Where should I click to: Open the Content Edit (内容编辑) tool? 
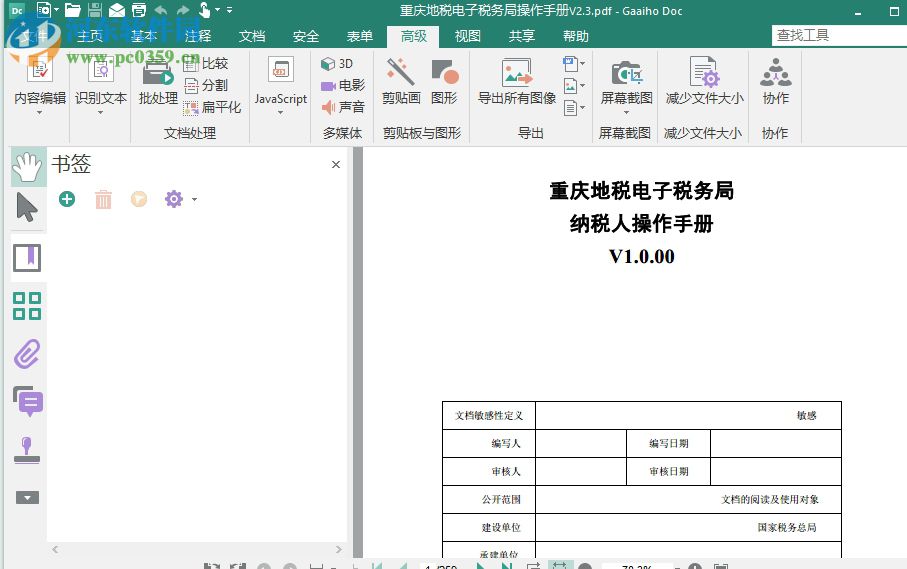point(40,82)
